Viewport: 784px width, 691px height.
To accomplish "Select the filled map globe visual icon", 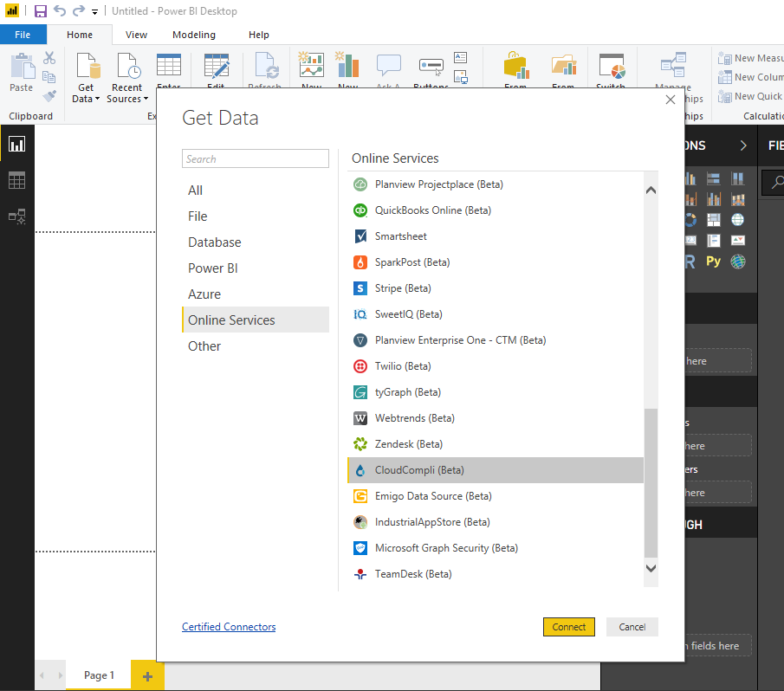I will pos(737,220).
